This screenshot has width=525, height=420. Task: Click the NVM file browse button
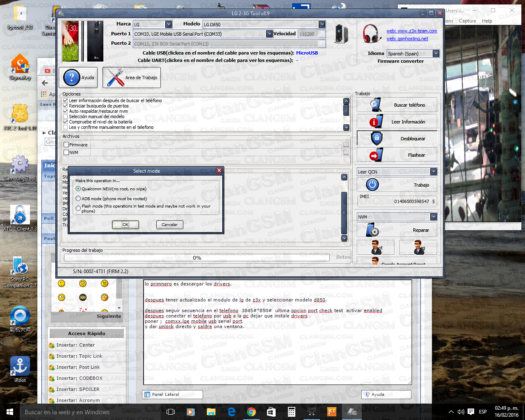coord(346,153)
